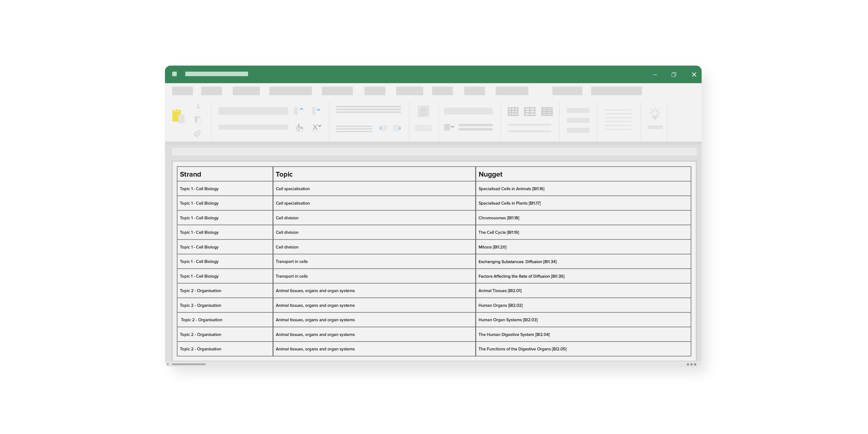
Task: Select the 'Chromosomes [BI1.18]' cell
Action: click(583, 218)
